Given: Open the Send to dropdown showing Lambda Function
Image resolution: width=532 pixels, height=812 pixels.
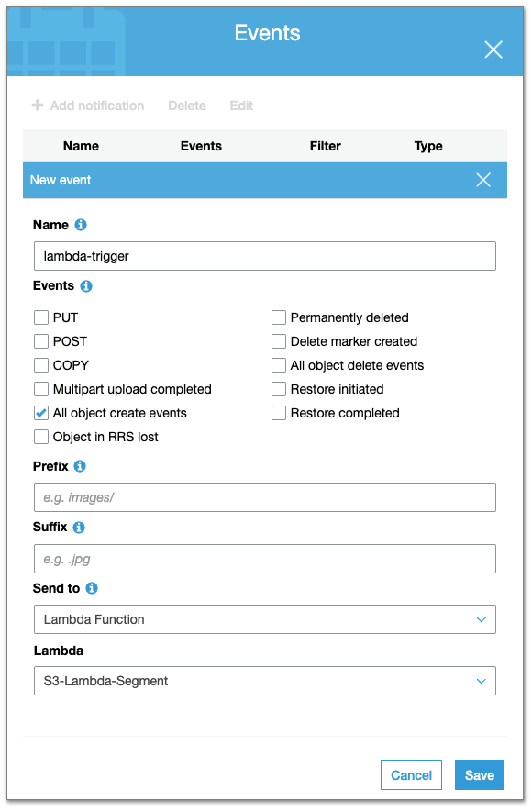Looking at the screenshot, I should 264,619.
